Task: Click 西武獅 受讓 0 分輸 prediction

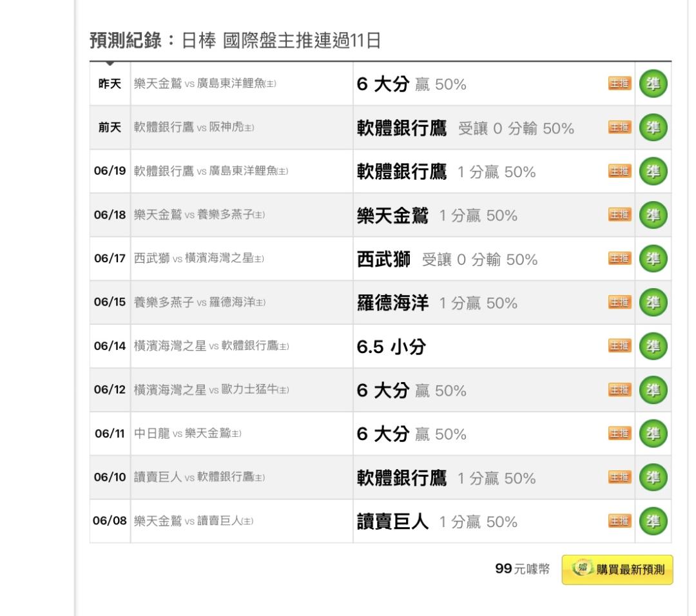Action: [447, 259]
